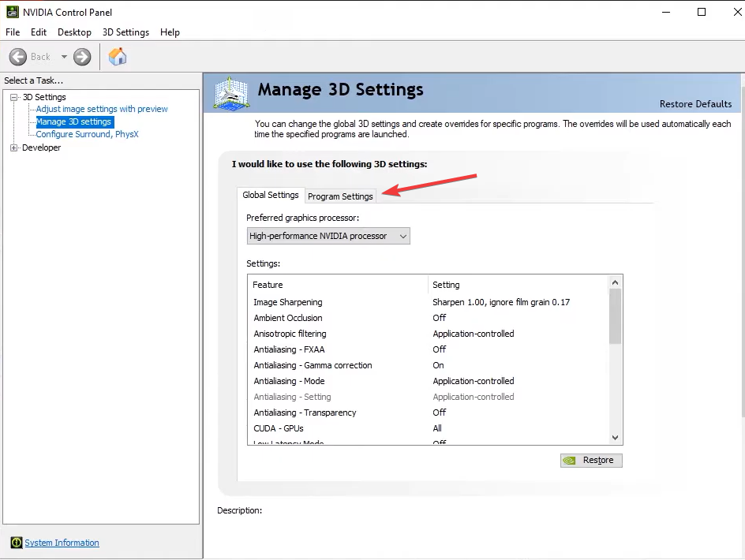Open the Back history dropdown arrow
This screenshot has height=560, width=745.
pos(64,57)
